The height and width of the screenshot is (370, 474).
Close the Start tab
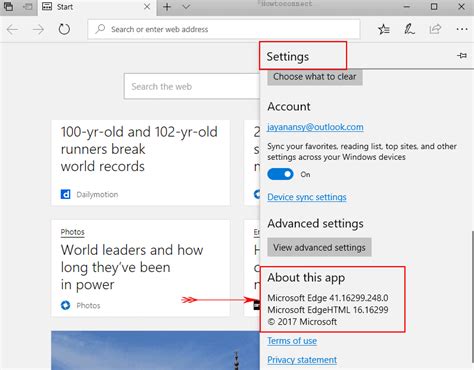[x=147, y=7]
